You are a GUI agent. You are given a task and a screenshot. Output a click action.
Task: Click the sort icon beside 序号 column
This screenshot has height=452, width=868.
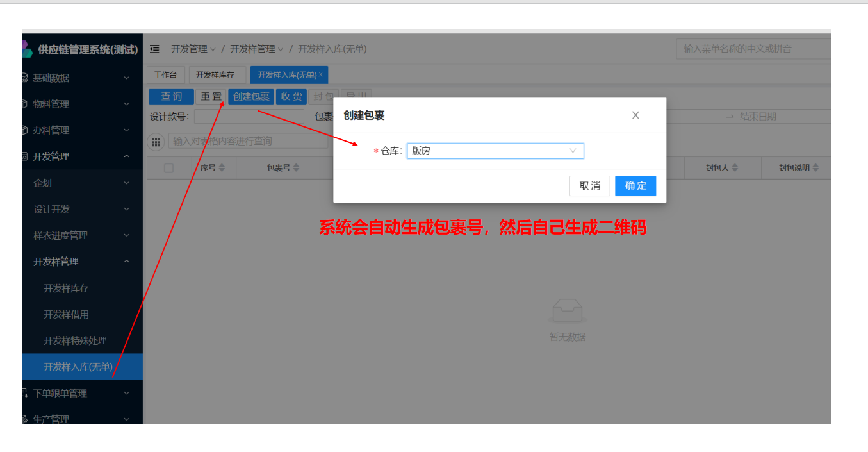pos(222,168)
